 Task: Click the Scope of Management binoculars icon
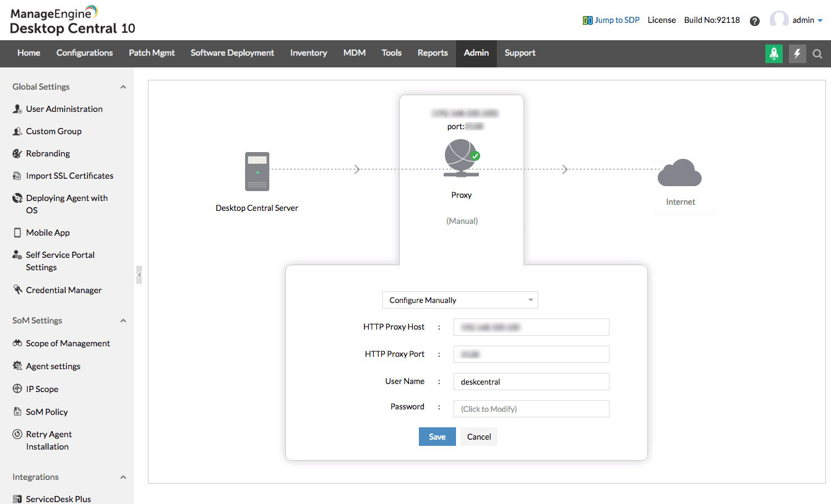click(x=17, y=343)
